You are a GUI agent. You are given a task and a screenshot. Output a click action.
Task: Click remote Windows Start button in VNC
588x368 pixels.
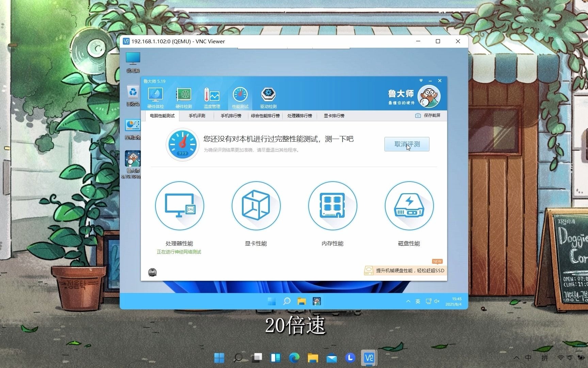tap(272, 301)
